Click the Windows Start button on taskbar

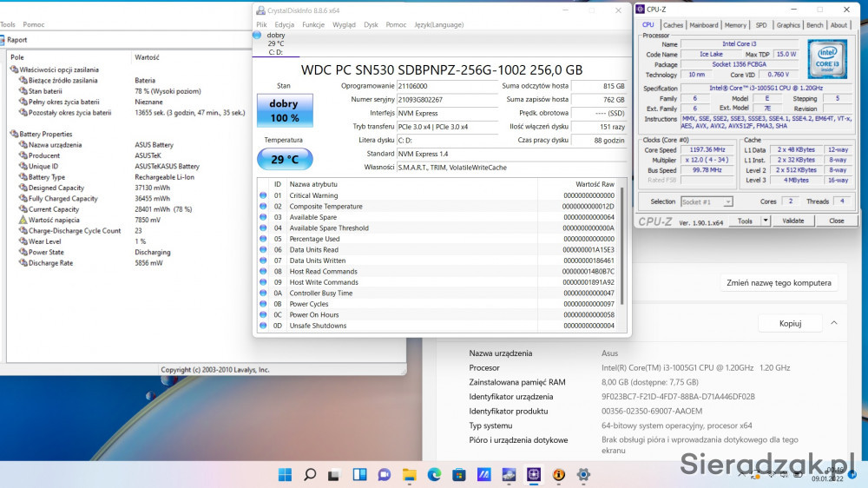pyautogui.click(x=285, y=475)
